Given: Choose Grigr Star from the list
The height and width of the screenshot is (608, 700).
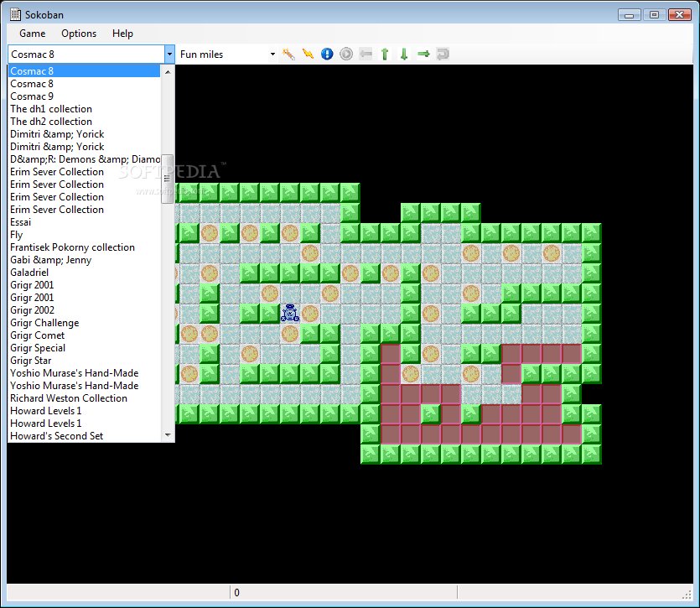Looking at the screenshot, I should click(84, 361).
